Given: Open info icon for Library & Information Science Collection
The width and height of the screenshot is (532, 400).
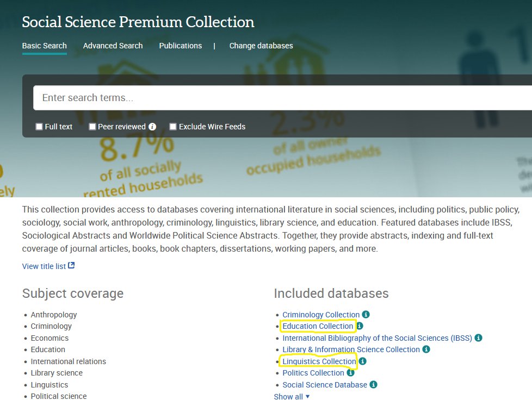Looking at the screenshot, I should coord(426,349).
